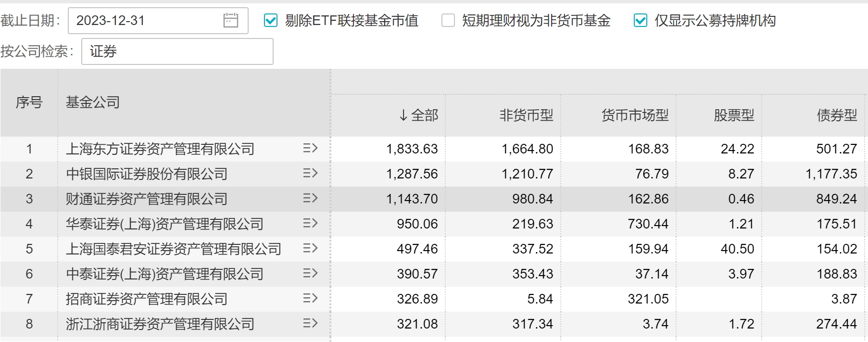This screenshot has height=342, width=868.
Task: Enable 短期理财视为非货币基金 checkbox
Action: [x=448, y=20]
